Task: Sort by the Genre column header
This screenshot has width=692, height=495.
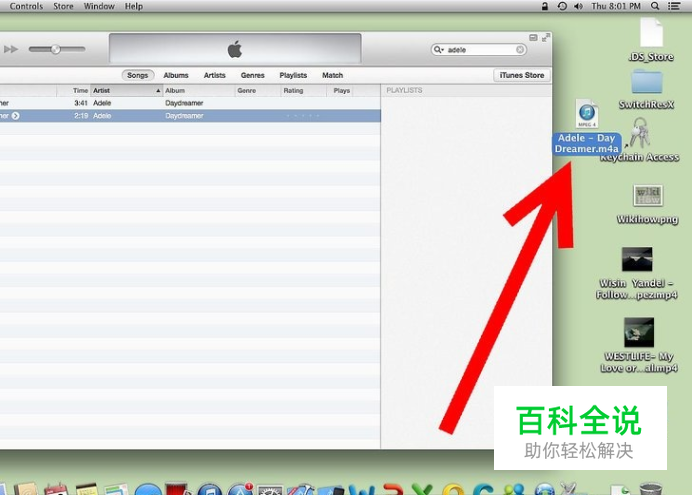Action: 258,90
